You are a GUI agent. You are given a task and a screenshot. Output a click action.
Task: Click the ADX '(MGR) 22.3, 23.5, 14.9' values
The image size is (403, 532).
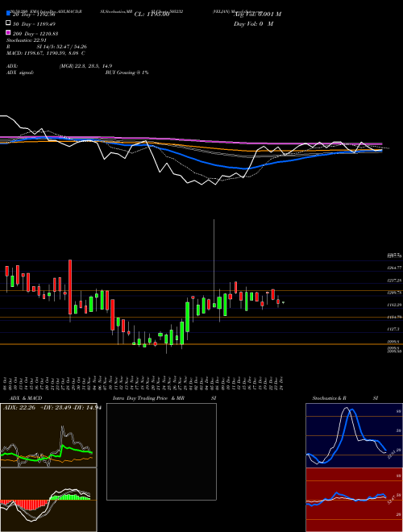pos(85,66)
